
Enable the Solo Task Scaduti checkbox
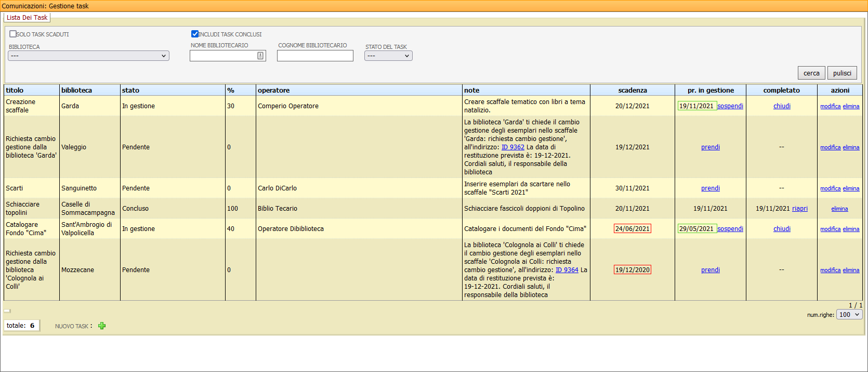point(13,34)
